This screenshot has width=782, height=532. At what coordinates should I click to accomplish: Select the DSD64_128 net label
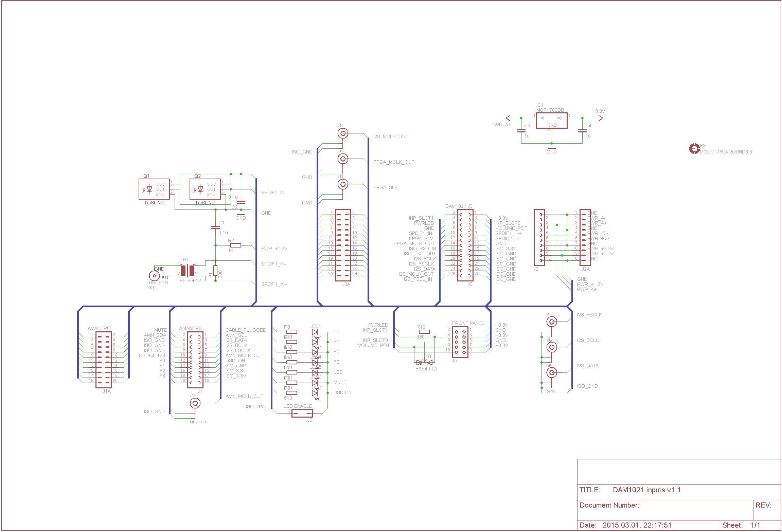[x=152, y=355]
